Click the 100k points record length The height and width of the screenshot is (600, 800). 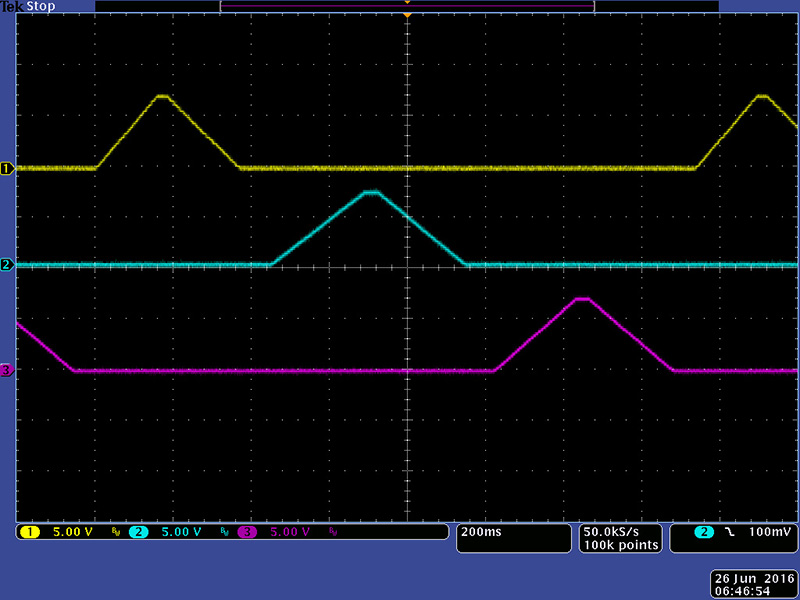620,545
